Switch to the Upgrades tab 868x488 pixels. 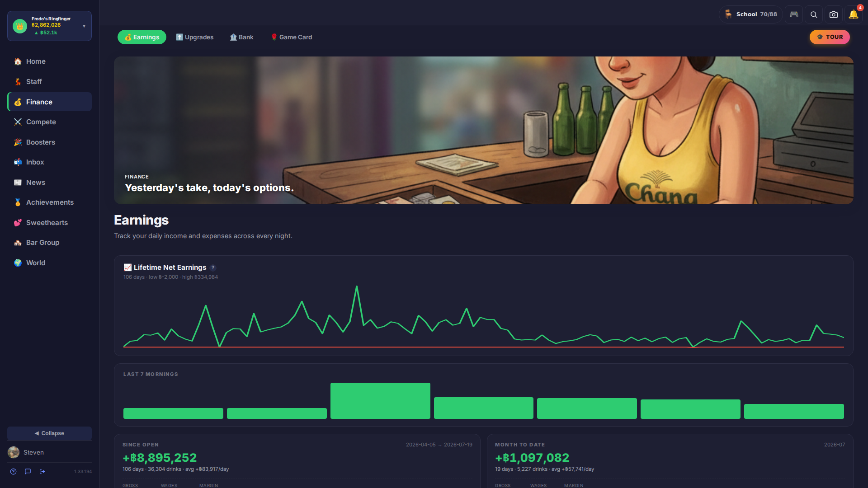[195, 37]
